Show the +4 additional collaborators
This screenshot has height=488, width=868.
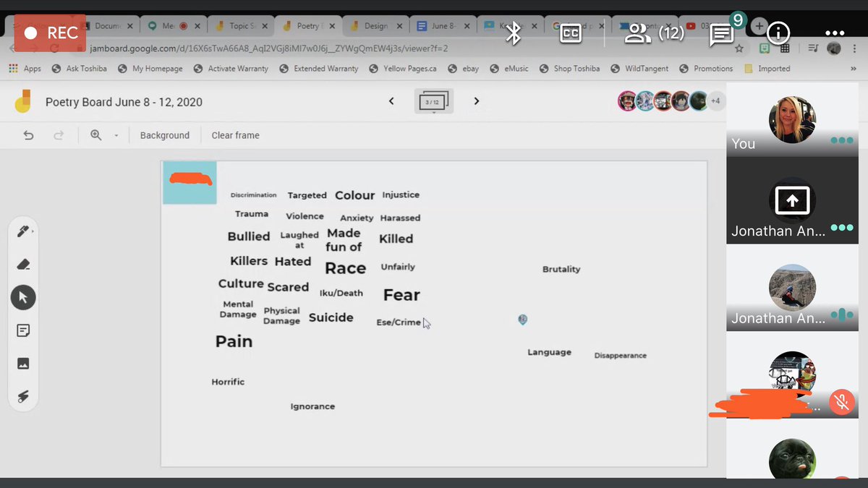point(715,101)
